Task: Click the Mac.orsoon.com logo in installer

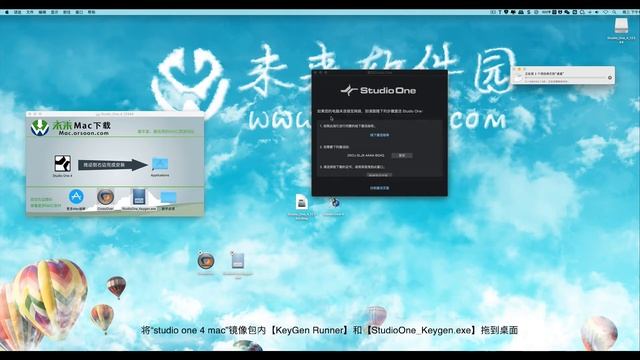Action: coord(71,128)
